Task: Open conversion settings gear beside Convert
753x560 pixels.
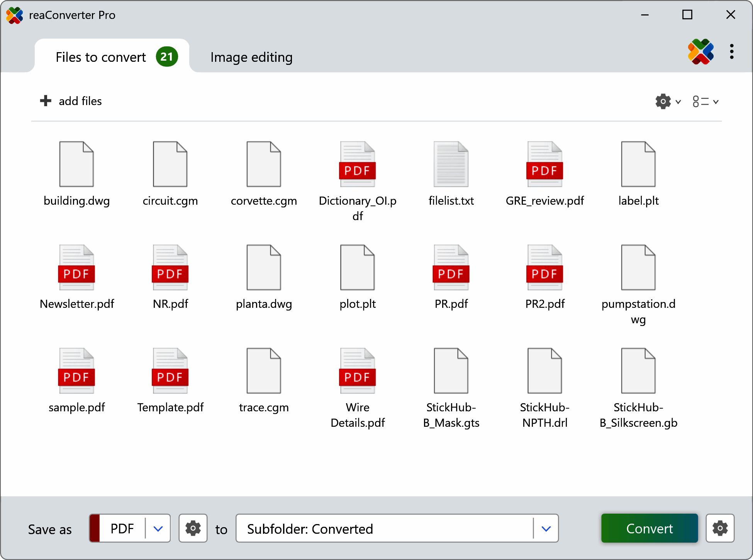Action: click(x=720, y=528)
